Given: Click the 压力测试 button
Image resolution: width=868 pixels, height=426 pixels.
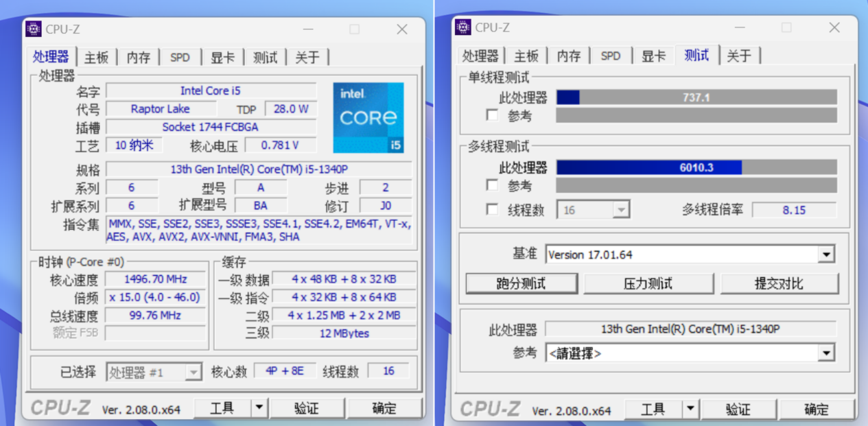Looking at the screenshot, I should 648,283.
